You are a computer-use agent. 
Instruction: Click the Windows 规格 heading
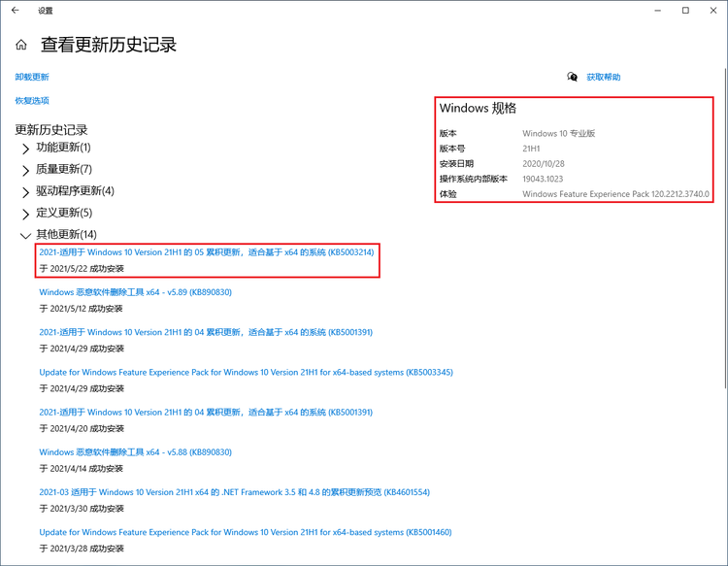[x=478, y=108]
